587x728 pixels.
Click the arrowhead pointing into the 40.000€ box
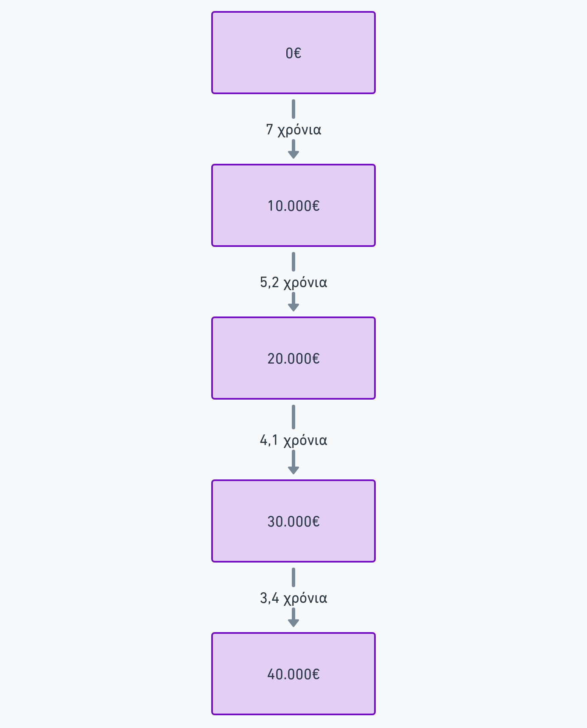point(293,622)
